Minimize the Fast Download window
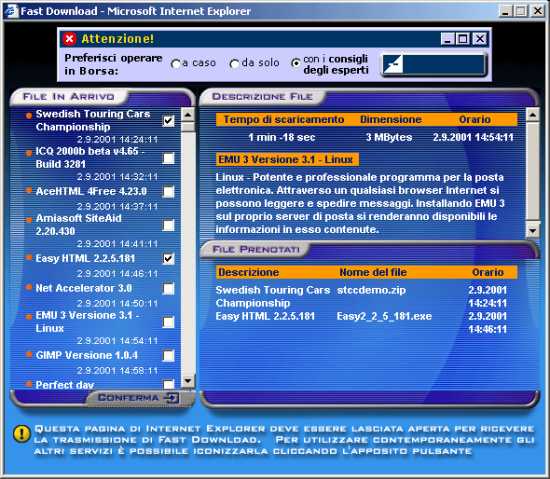The image size is (550, 479). tap(505, 11)
